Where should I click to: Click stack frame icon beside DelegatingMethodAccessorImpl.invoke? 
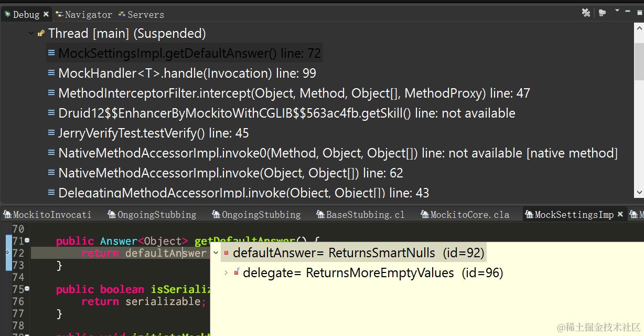(x=51, y=193)
